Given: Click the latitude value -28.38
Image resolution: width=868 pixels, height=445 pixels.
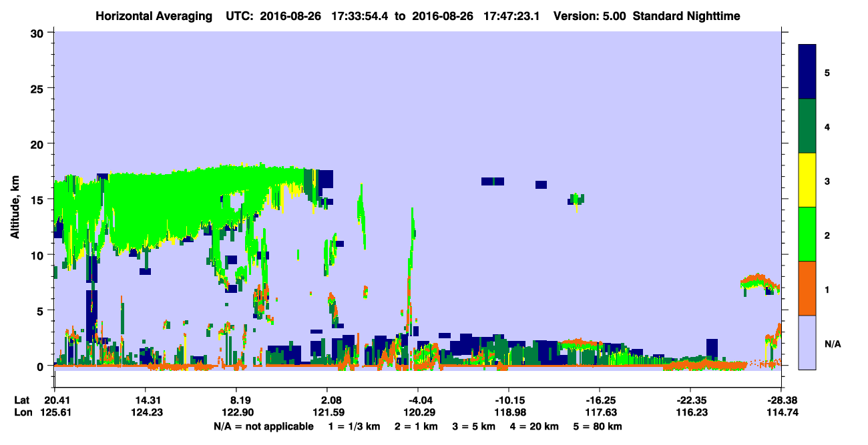Looking at the screenshot, I should coord(781,400).
